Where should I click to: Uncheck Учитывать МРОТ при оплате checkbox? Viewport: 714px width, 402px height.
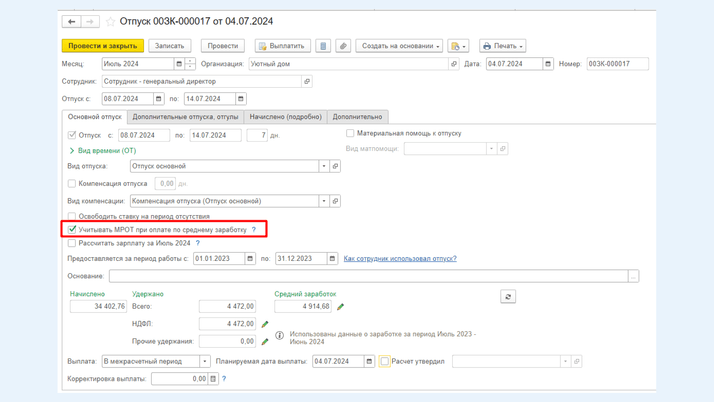click(x=72, y=230)
